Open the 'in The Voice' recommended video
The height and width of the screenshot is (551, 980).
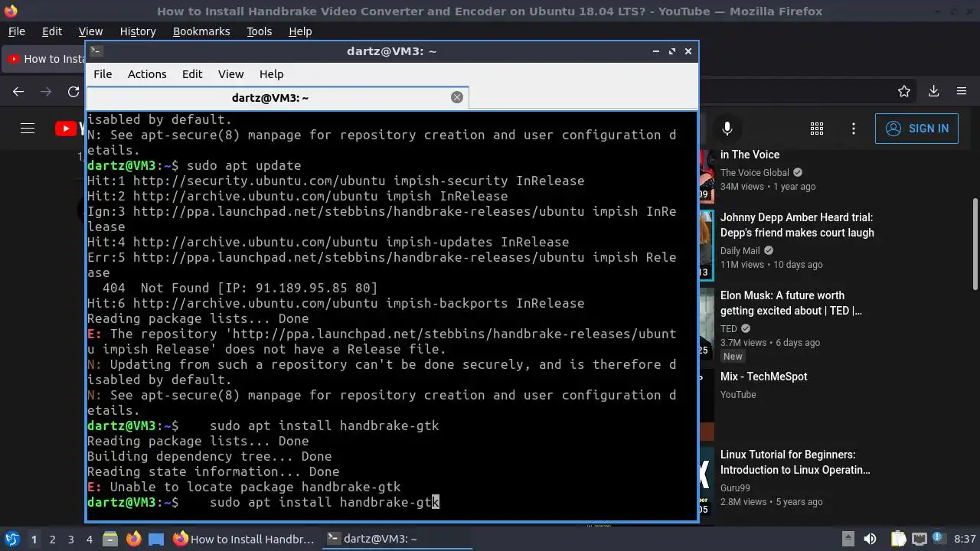750,155
